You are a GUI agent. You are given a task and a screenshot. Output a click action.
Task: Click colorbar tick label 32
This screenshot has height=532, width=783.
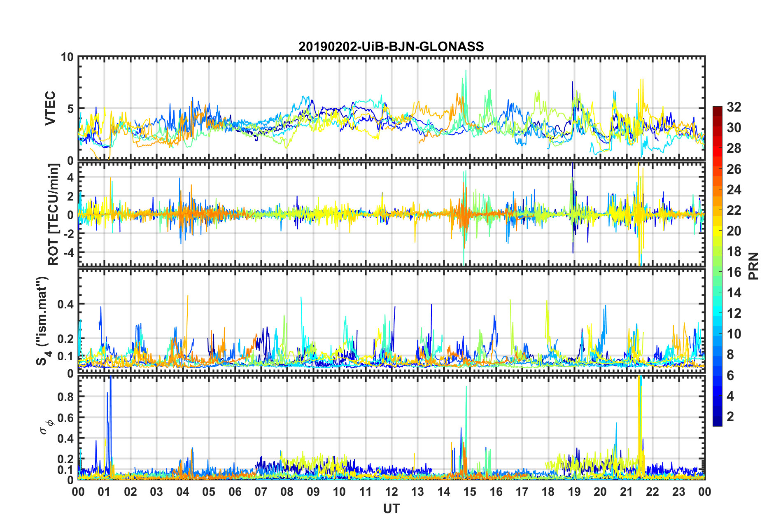[734, 107]
